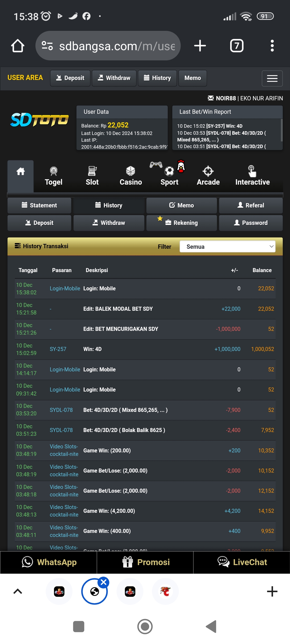Go to the home tab icon

21,172
